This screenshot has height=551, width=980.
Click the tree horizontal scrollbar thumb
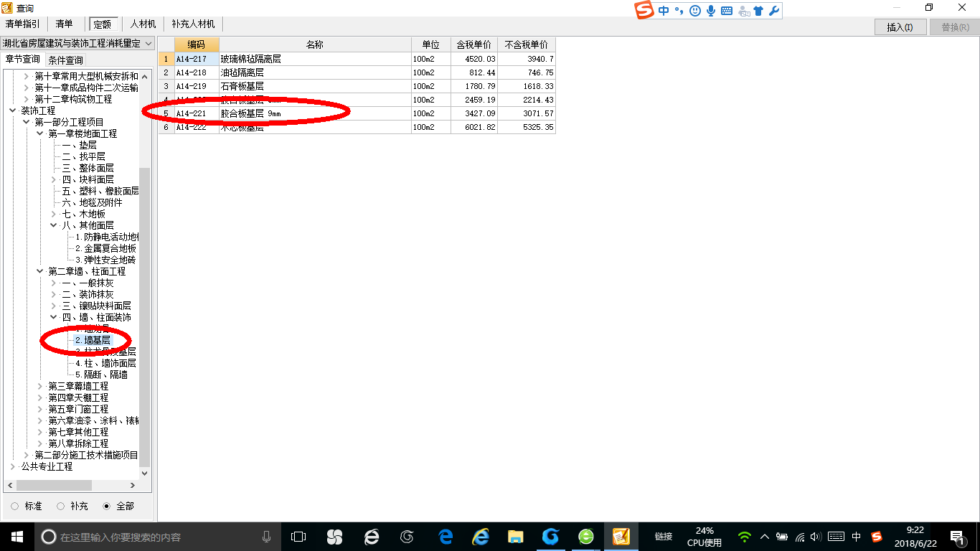55,486
